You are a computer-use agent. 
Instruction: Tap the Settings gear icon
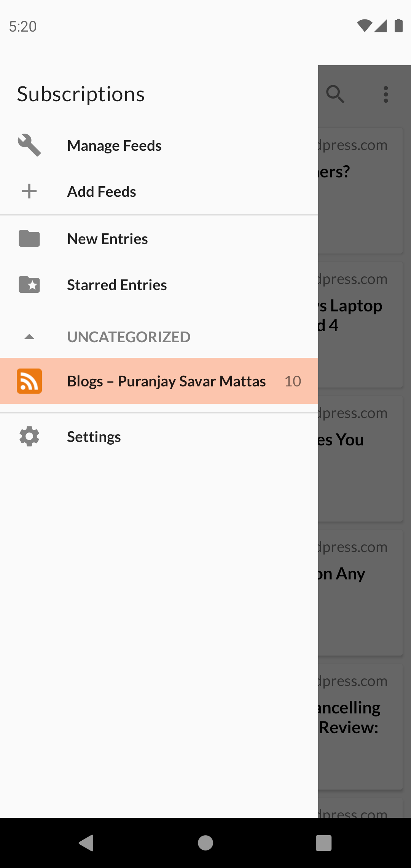[29, 437]
